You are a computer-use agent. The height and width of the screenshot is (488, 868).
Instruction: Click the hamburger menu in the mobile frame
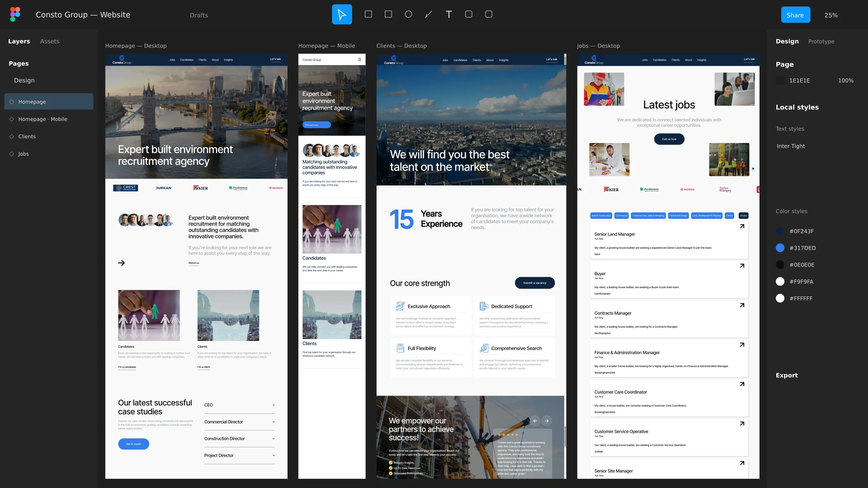pyautogui.click(x=359, y=60)
